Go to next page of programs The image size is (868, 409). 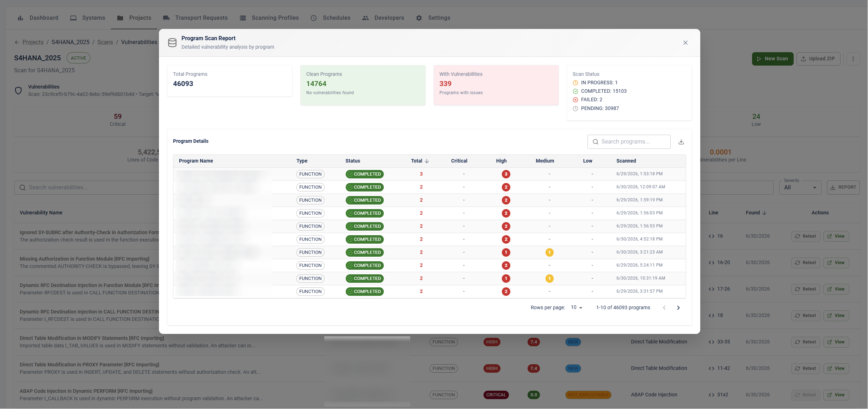pos(678,308)
